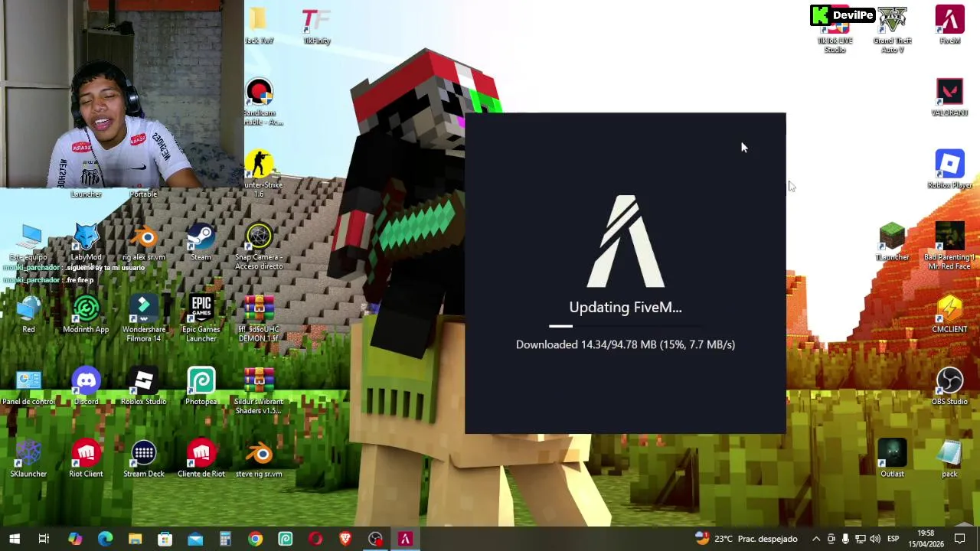Launch the Modrinth App shortcut
980x551 pixels.
click(x=86, y=315)
